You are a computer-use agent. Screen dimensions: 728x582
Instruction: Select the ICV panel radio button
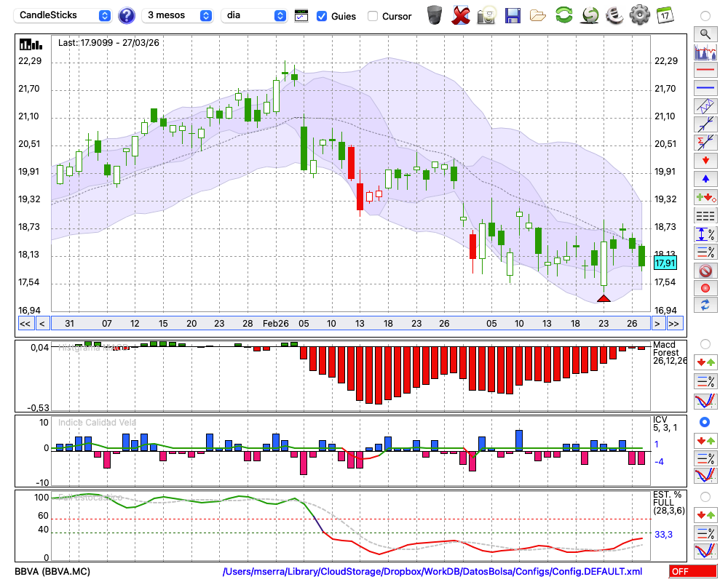(705, 422)
